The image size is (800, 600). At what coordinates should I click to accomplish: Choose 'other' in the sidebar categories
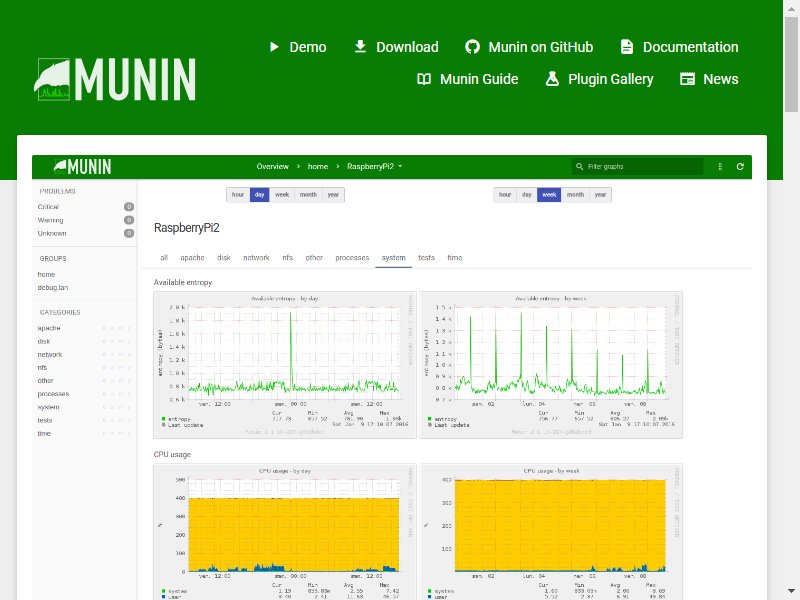[45, 381]
